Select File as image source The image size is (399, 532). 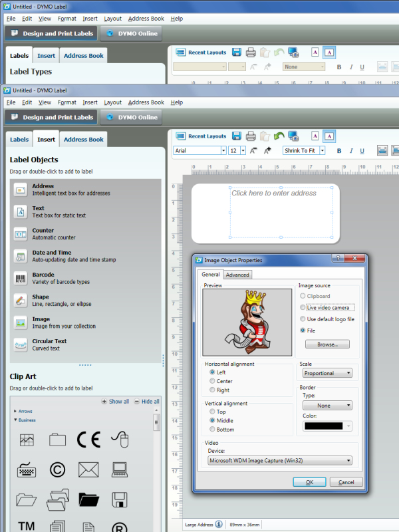(x=308, y=331)
